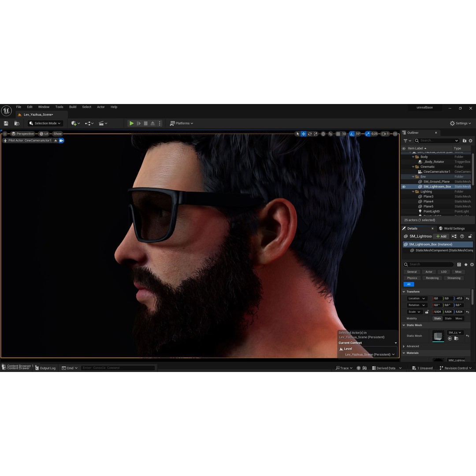Toggle the Details panel lock icon
The width and height of the screenshot is (476, 476).
point(470,237)
